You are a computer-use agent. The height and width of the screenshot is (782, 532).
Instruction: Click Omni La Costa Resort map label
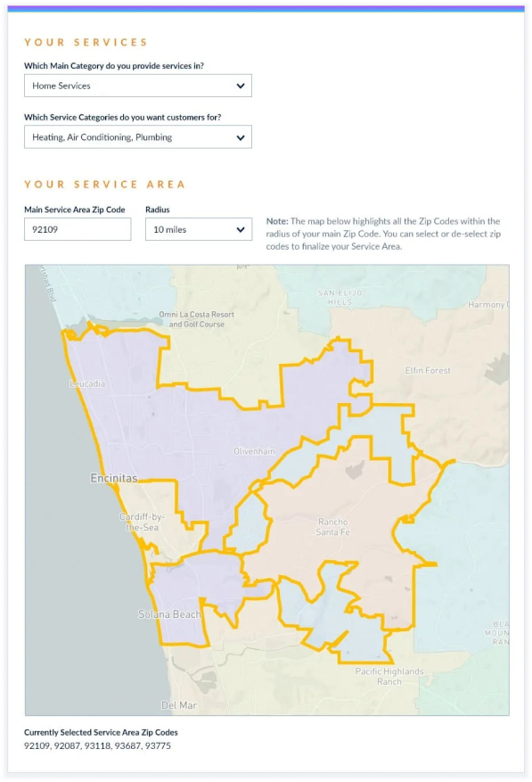(196, 319)
